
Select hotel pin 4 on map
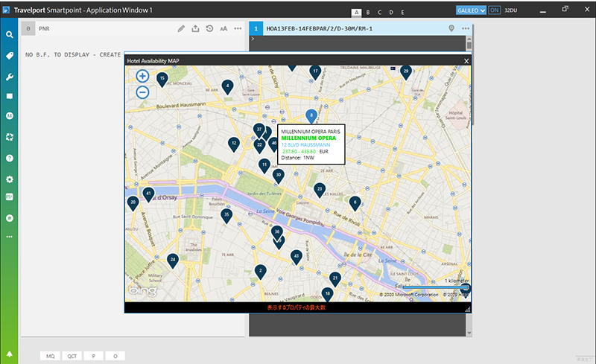(x=228, y=86)
